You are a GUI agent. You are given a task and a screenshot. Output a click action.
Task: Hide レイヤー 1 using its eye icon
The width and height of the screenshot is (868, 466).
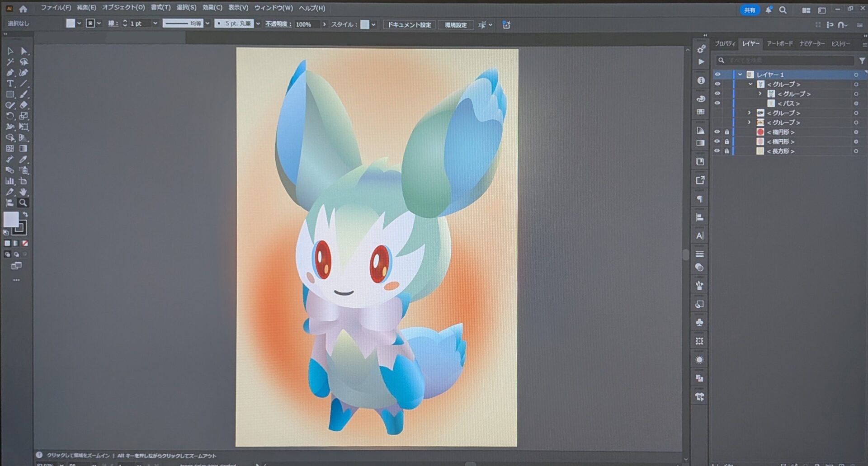click(x=717, y=75)
